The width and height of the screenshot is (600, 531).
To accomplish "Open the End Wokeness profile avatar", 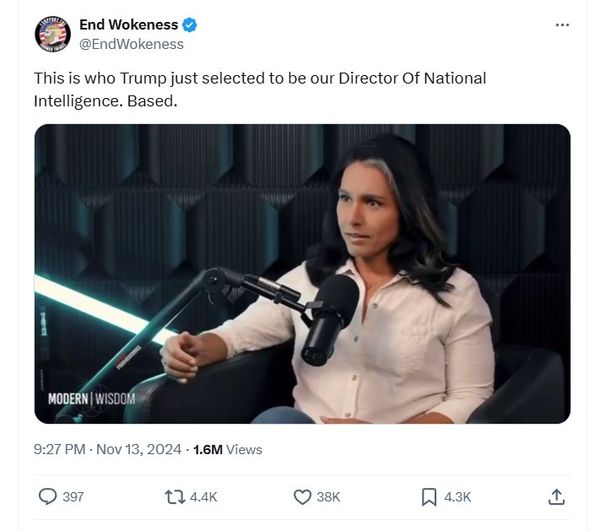I will 52,34.
